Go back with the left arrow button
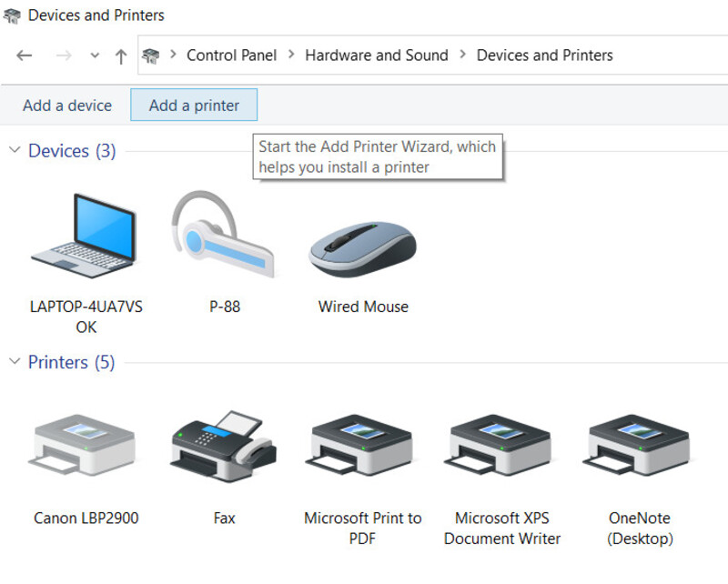The image size is (728, 584). click(25, 55)
